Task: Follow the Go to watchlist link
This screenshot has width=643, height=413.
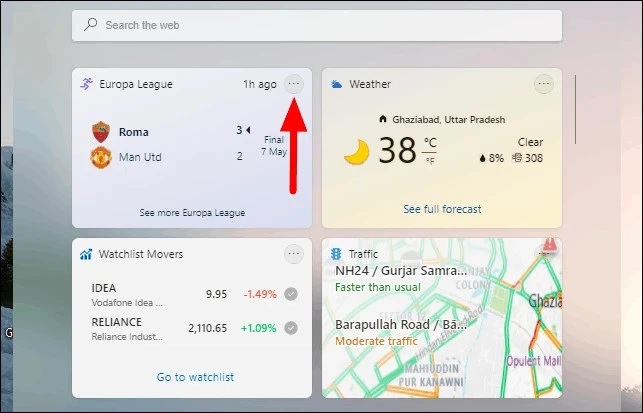Action: point(195,377)
